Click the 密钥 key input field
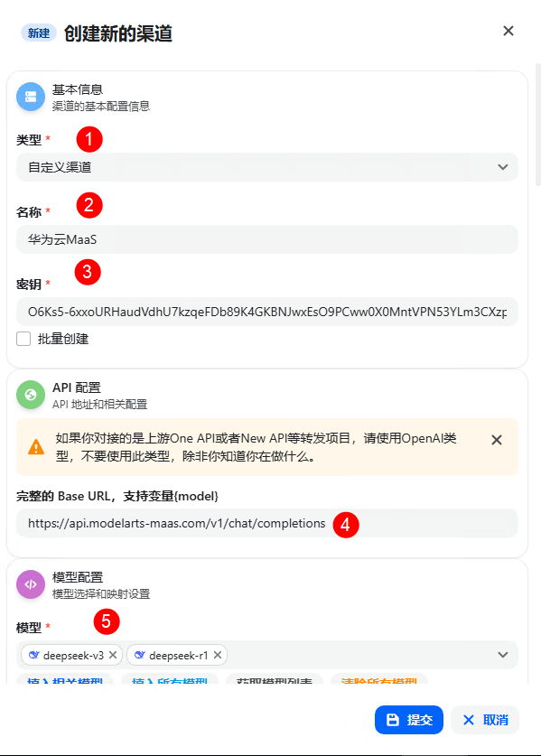This screenshot has height=756, width=541. pos(267,312)
